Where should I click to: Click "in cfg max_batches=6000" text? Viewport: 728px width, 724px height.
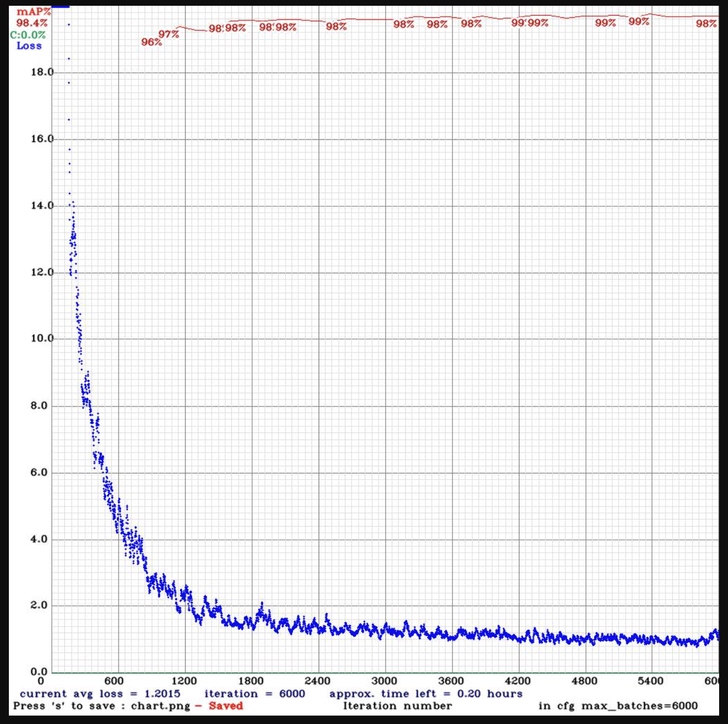(618, 706)
